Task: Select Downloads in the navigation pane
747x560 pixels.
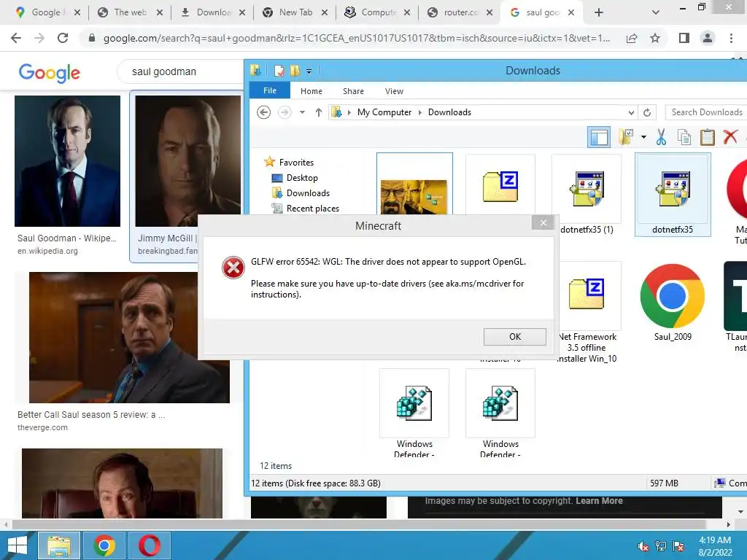Action: pyautogui.click(x=308, y=192)
